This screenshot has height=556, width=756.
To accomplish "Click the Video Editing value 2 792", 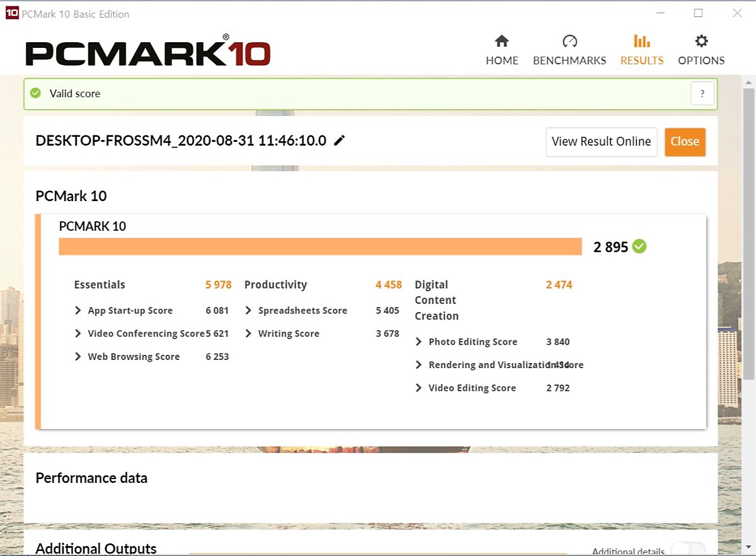I will [x=558, y=388].
